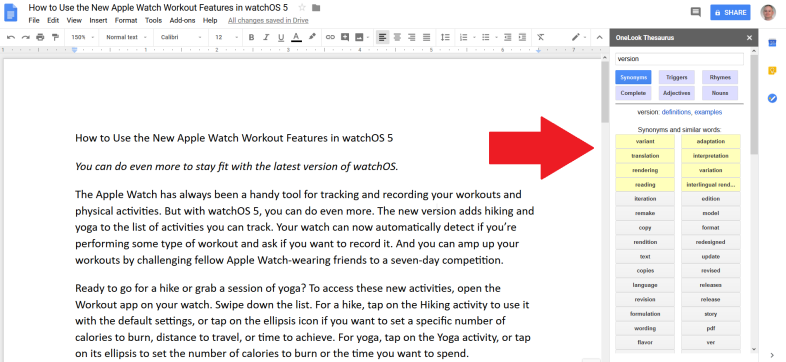786x362 pixels.
Task: Click All changes saved in Drive link
Action: click(x=268, y=21)
